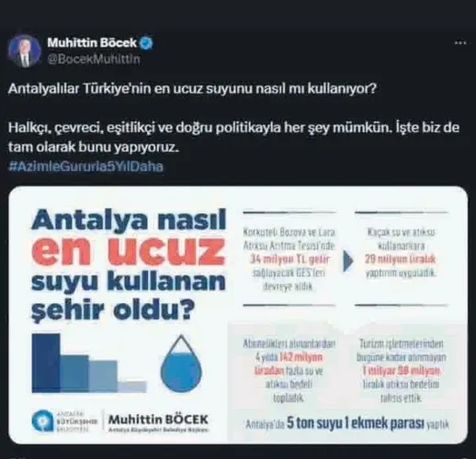476x459 pixels.
Task: Open the #AzimleGururla5YılDaha hashtag
Action: pyautogui.click(x=85, y=166)
